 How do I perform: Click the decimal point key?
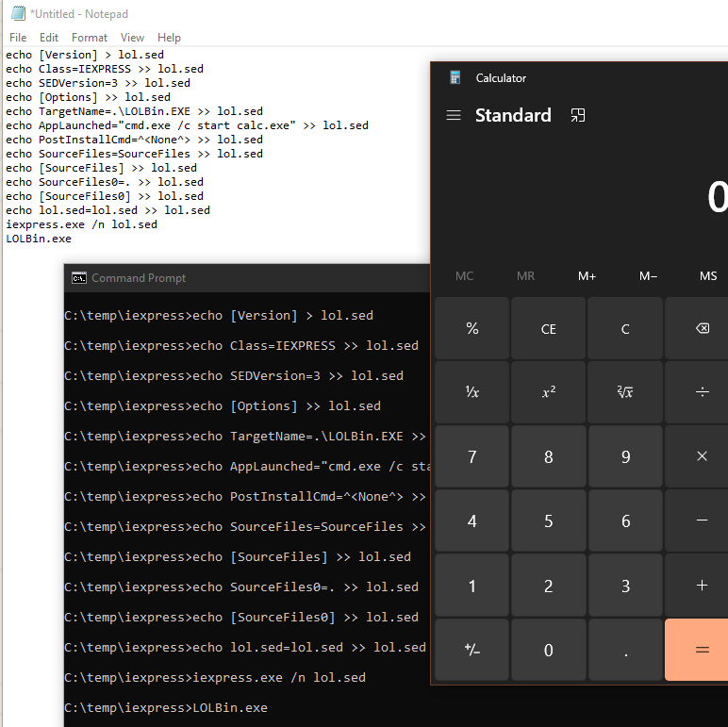[625, 650]
